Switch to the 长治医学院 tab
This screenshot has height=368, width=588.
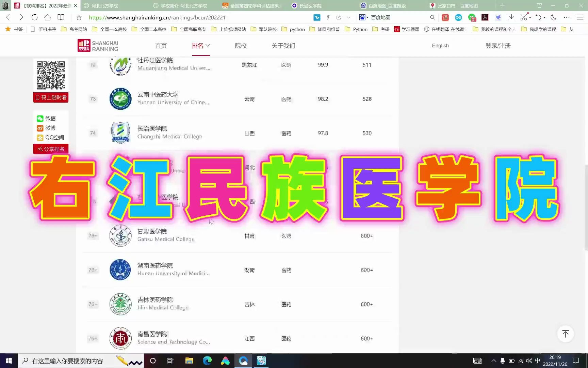pyautogui.click(x=310, y=6)
